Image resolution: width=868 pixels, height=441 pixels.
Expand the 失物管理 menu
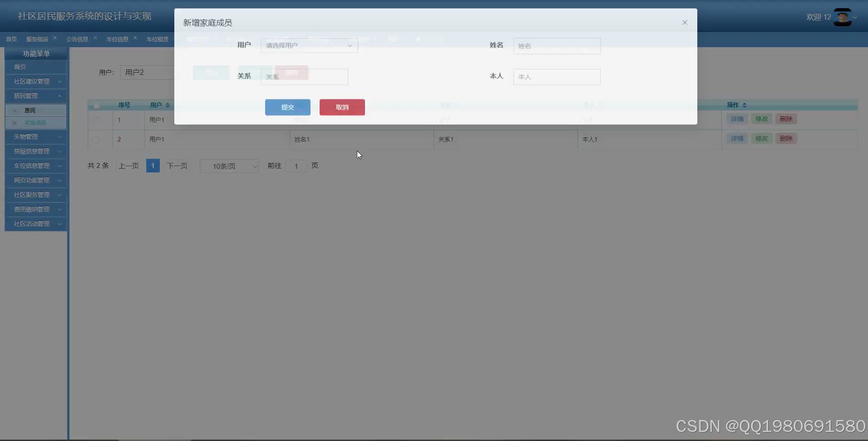coord(36,137)
